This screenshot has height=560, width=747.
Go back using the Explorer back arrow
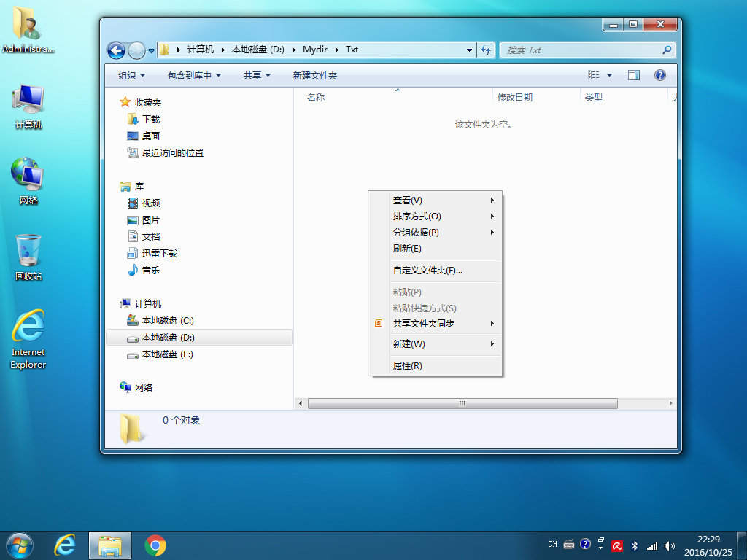pos(116,50)
